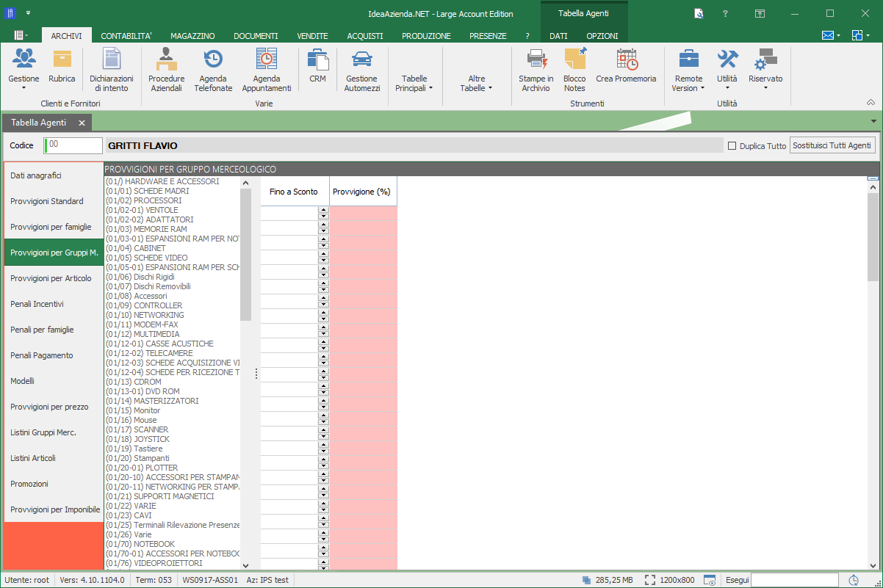Open Agenda Telefonate

coord(213,70)
